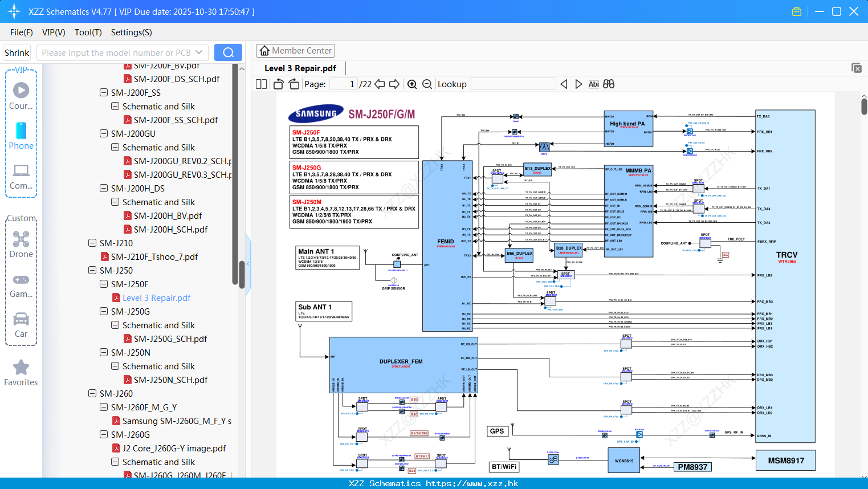Open SM-J250G_SCH.pdf

170,339
